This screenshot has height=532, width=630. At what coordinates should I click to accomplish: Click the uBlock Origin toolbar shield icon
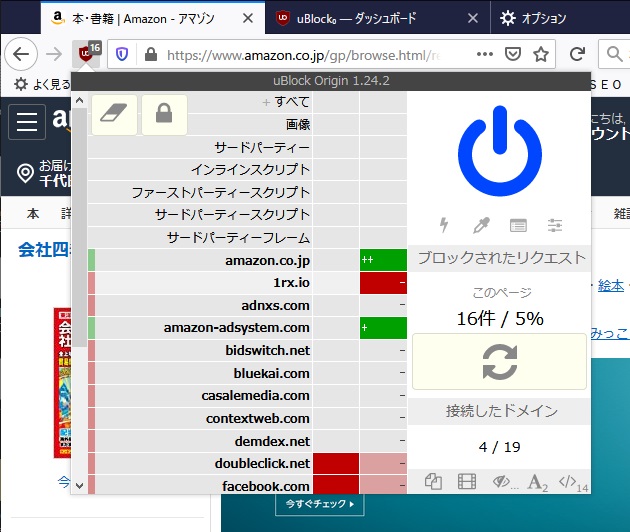pyautogui.click(x=86, y=53)
